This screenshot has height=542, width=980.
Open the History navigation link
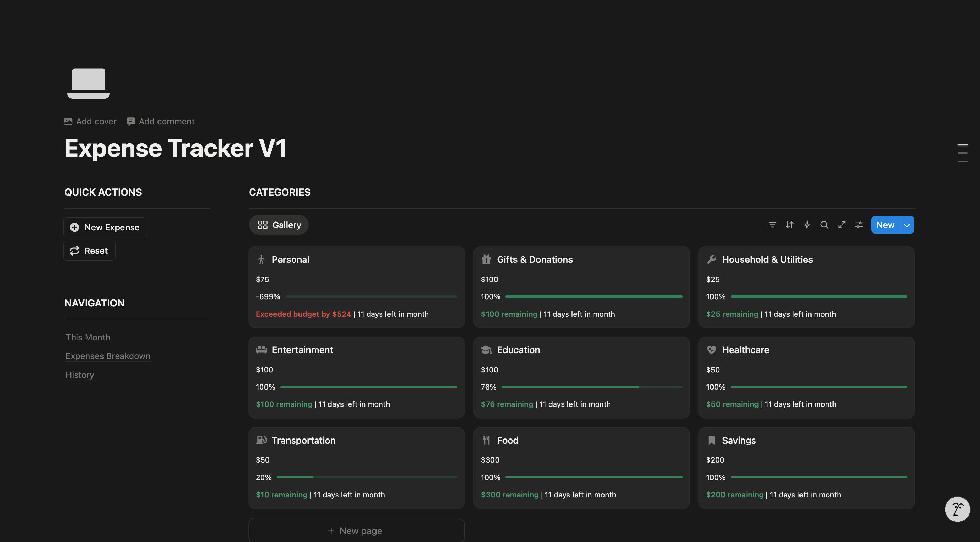pos(79,375)
